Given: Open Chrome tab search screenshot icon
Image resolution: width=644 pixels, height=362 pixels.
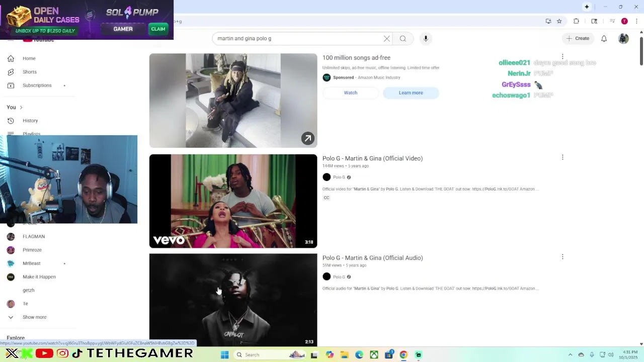Looking at the screenshot, I should (594, 21).
